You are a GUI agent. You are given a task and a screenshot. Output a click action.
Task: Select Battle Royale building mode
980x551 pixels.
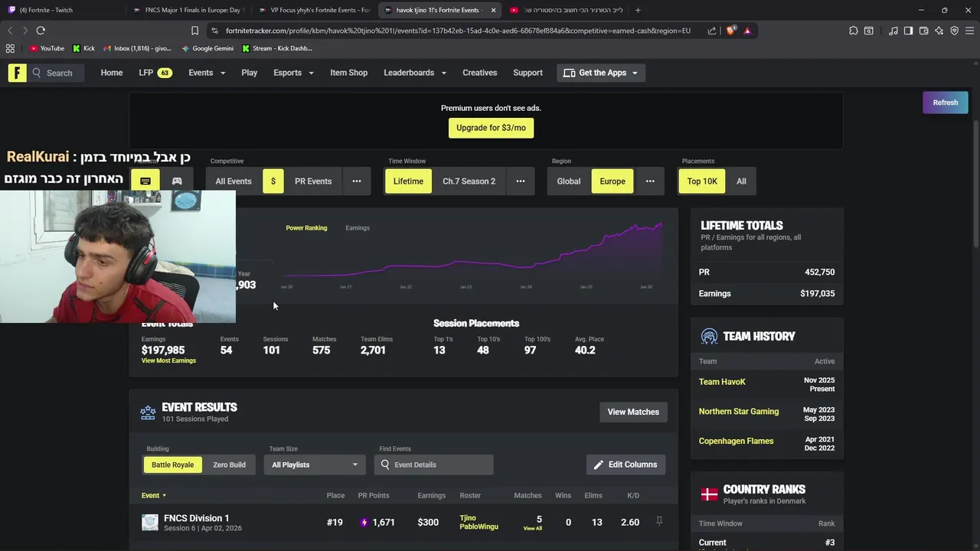172,465
